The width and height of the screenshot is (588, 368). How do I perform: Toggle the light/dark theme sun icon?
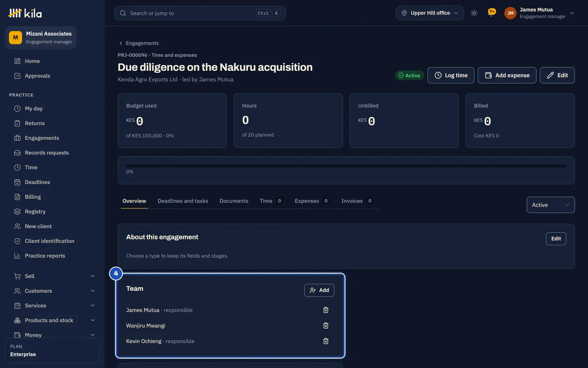pyautogui.click(x=474, y=13)
